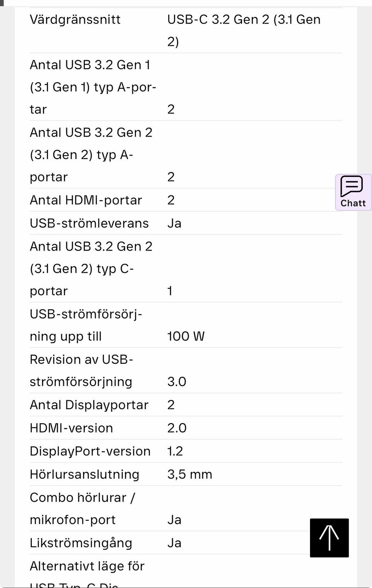Click the Combo hörlurar / mikrofon-port label
372x588 pixels.
(82, 508)
